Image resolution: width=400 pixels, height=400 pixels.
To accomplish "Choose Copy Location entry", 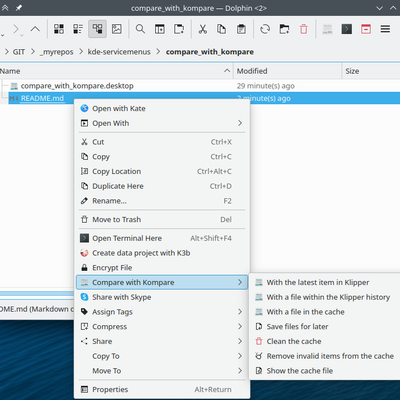I will pyautogui.click(x=163, y=171).
